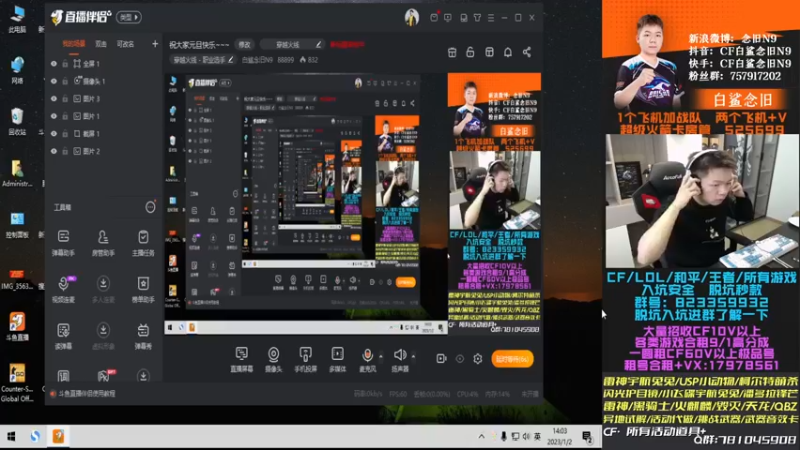Hide the 全屏 1 source
The image size is (800, 450).
pyautogui.click(x=54, y=64)
